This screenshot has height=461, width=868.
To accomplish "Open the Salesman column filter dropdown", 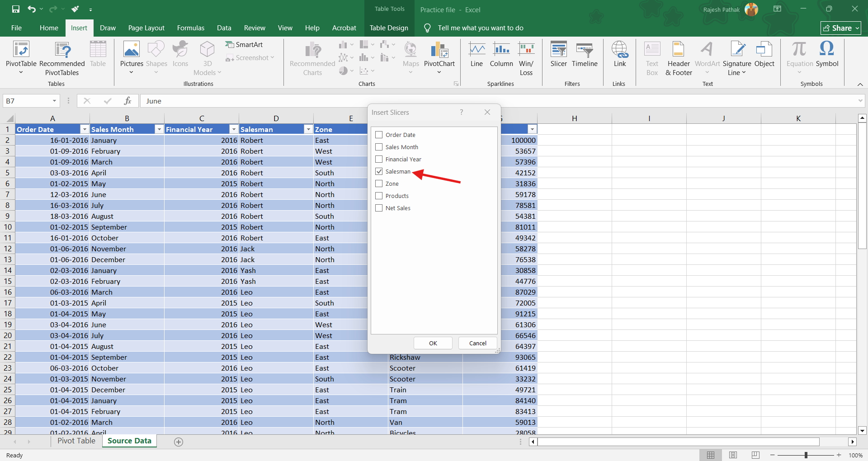I will (x=308, y=130).
